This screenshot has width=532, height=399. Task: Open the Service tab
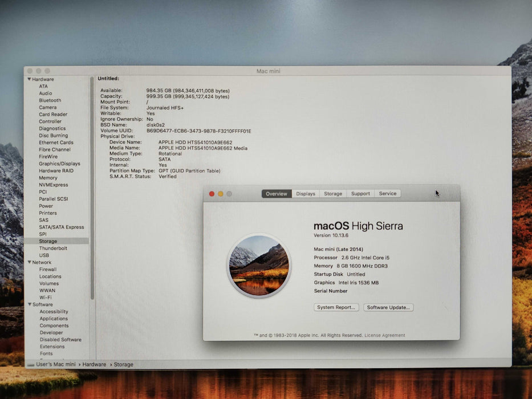click(x=388, y=194)
